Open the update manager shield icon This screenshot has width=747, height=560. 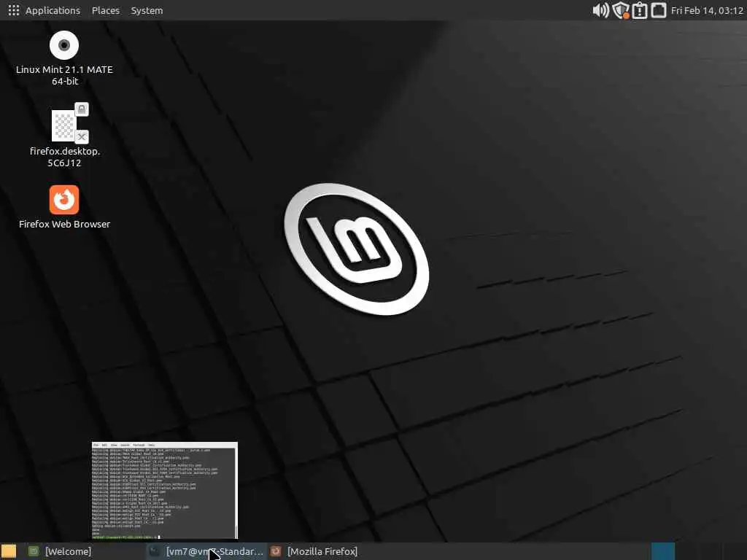point(620,10)
